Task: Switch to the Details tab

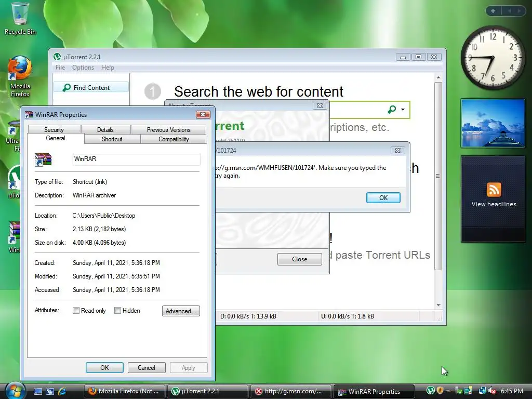Action: tap(105, 129)
